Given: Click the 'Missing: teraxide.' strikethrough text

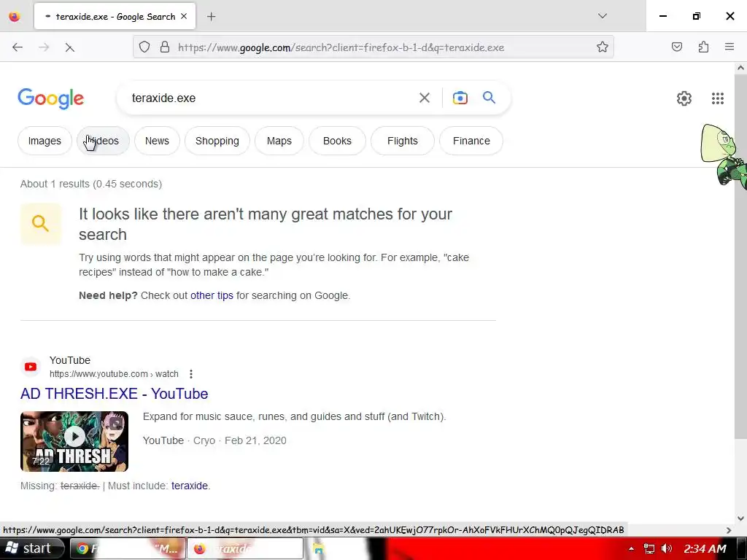Looking at the screenshot, I should (60, 486).
